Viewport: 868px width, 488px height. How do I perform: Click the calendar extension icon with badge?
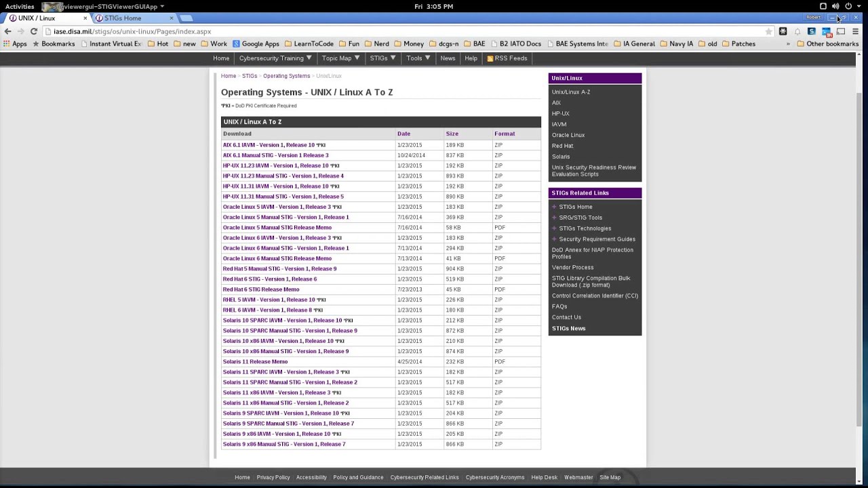[827, 31]
